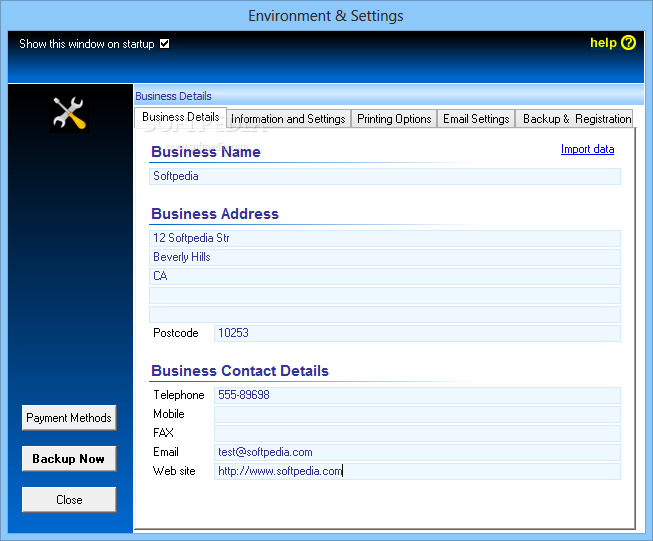Image resolution: width=653 pixels, height=541 pixels.
Task: Click the empty fourth address line
Action: (385, 295)
